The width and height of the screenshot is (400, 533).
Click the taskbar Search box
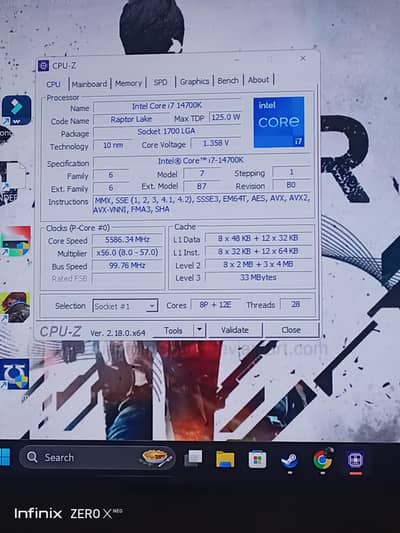pos(97,458)
